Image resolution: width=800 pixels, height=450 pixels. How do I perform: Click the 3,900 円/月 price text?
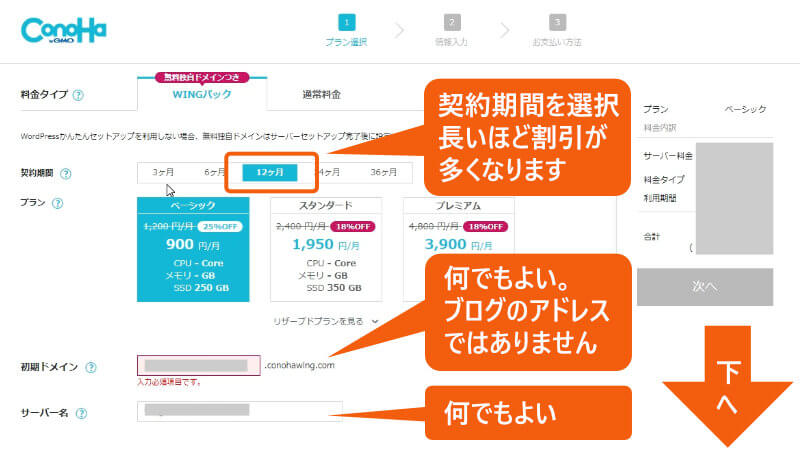458,245
